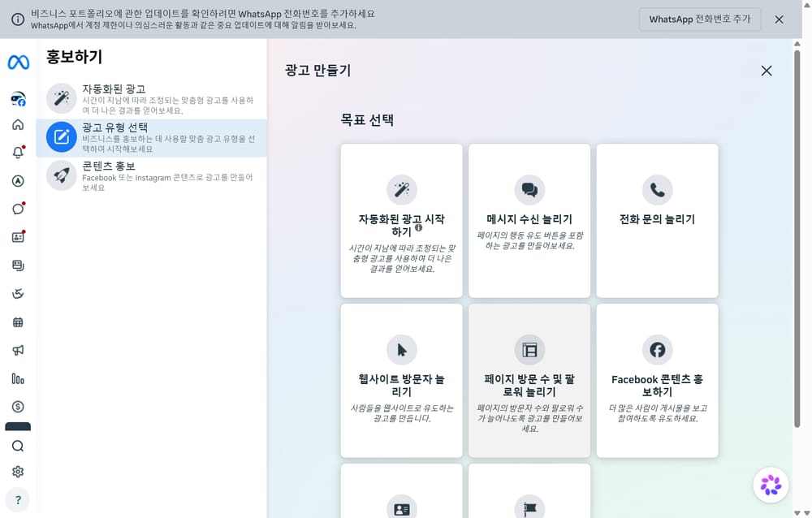The height and width of the screenshot is (518, 812).
Task: Open the monetization dollar icon
Action: coord(18,407)
